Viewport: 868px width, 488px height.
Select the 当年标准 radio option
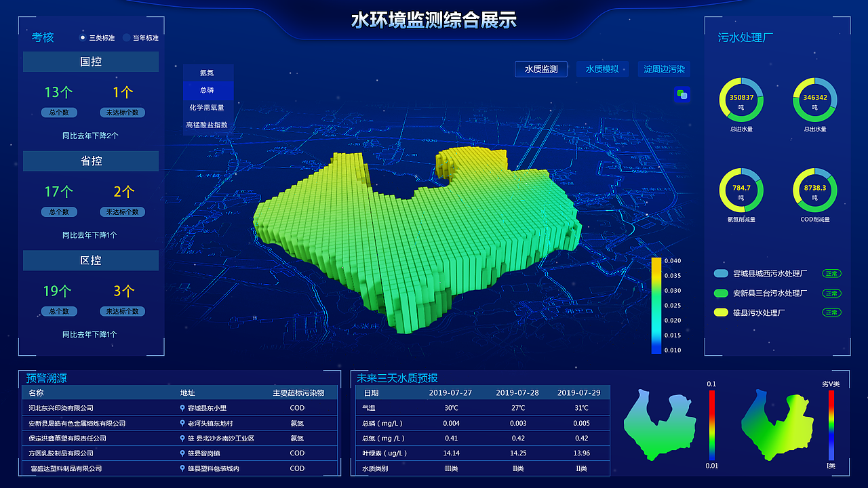point(126,38)
